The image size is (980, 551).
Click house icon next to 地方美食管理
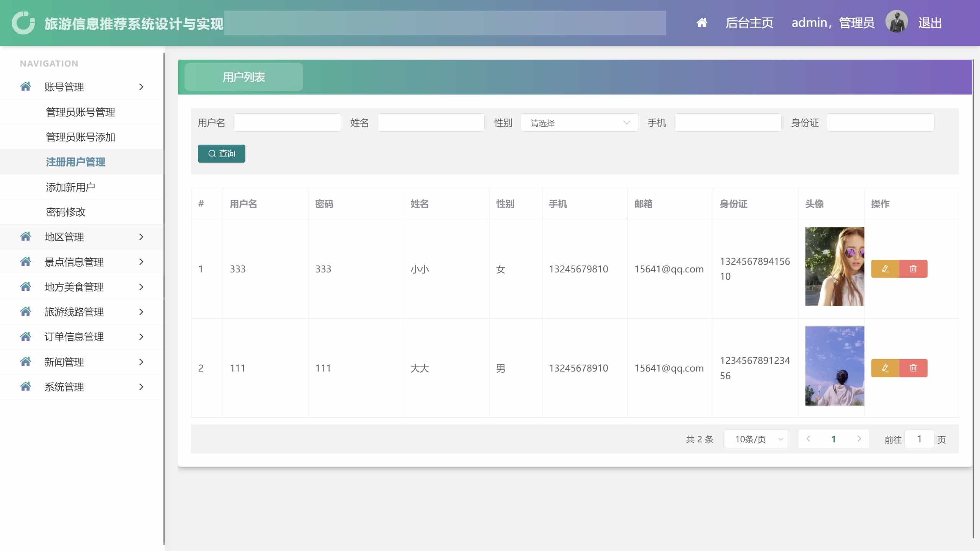(x=26, y=287)
